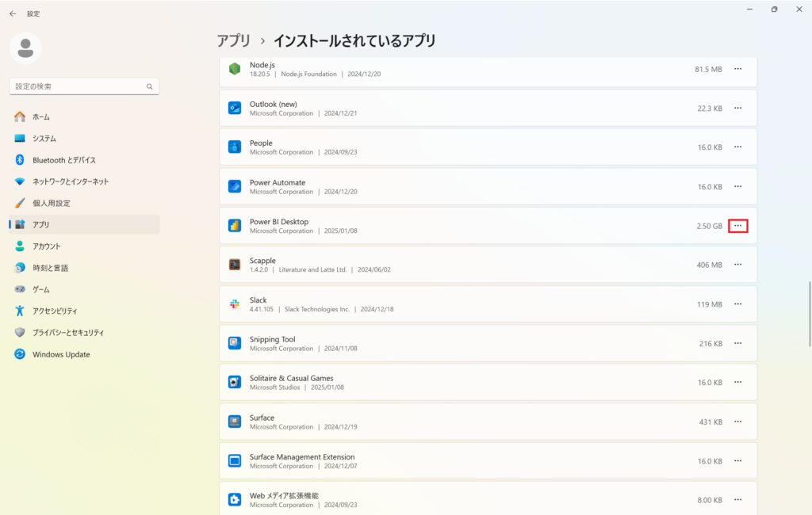The image size is (812, 515).
Task: Click the People app icon
Action: click(x=235, y=147)
